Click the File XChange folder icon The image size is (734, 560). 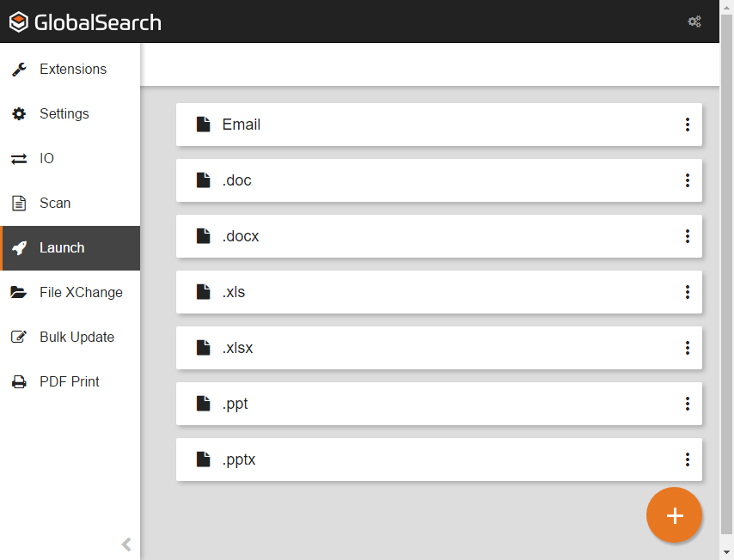(19, 293)
